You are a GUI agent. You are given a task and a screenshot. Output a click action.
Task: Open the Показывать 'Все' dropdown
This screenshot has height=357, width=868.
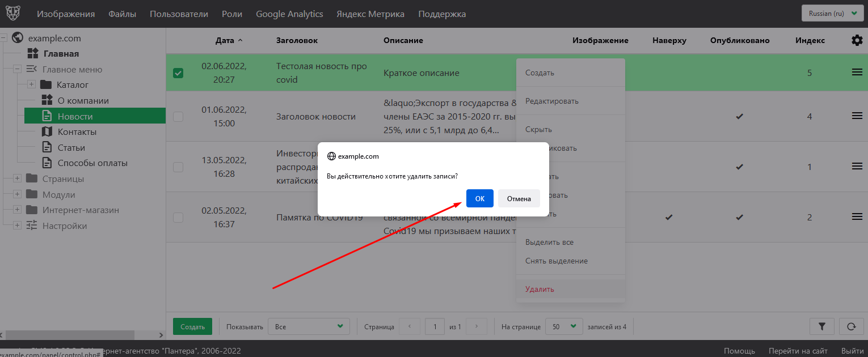pyautogui.click(x=309, y=326)
